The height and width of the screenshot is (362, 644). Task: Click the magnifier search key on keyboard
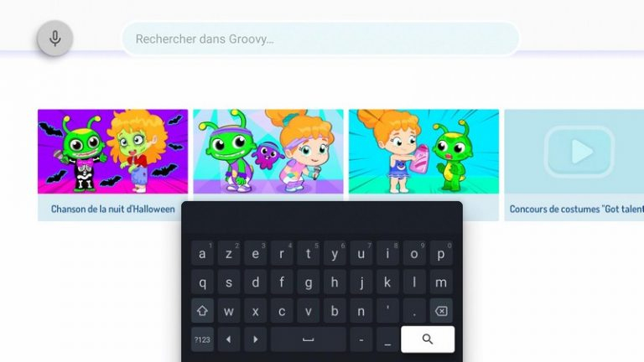[x=428, y=339]
